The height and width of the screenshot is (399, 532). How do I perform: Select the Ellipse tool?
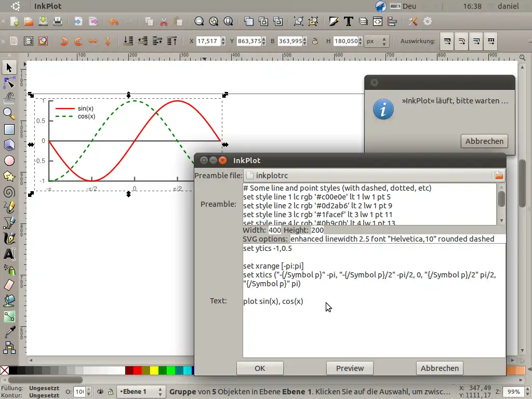9,161
